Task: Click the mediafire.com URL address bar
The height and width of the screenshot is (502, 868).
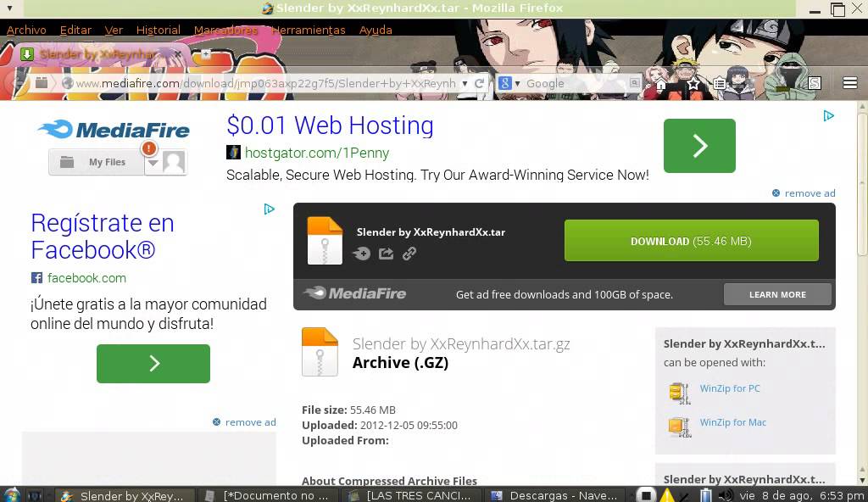Action: (264, 83)
